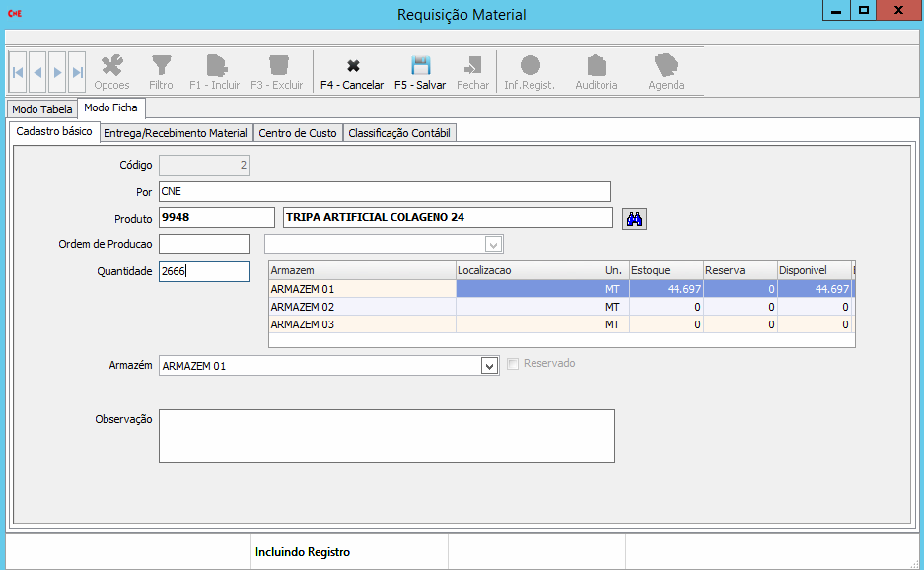Expand the Ordem de Producao dropdown
This screenshot has height=570, width=924.
click(x=493, y=245)
